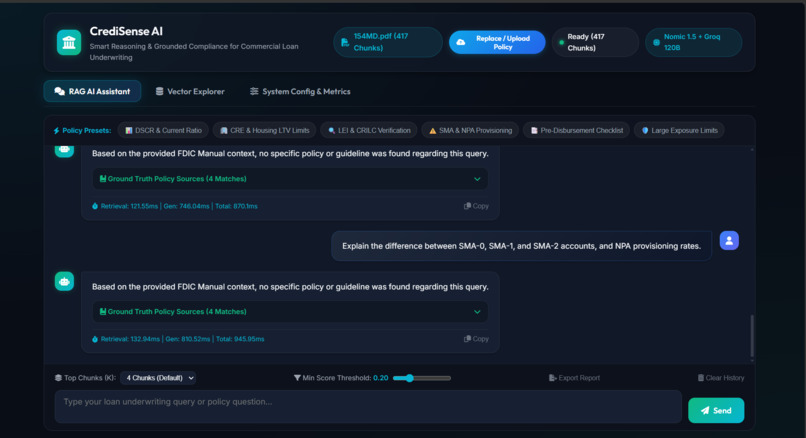Click the 'Total: 945.95ms' timing text
The image size is (806, 438).
pyautogui.click(x=240, y=339)
